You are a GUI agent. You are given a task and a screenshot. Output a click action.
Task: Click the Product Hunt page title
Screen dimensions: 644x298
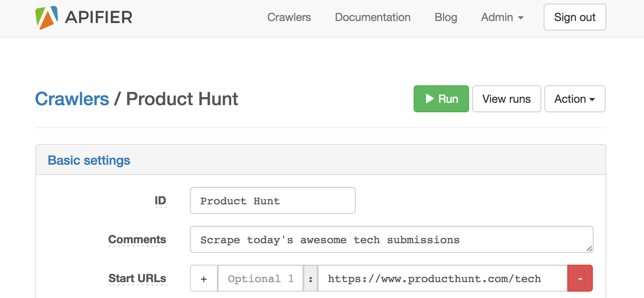coord(182,99)
